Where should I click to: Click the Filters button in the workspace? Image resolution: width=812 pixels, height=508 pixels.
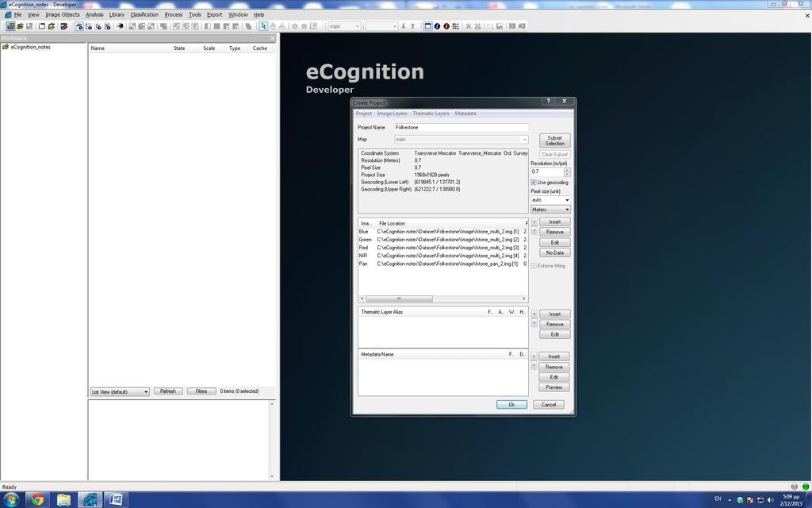pyautogui.click(x=201, y=391)
